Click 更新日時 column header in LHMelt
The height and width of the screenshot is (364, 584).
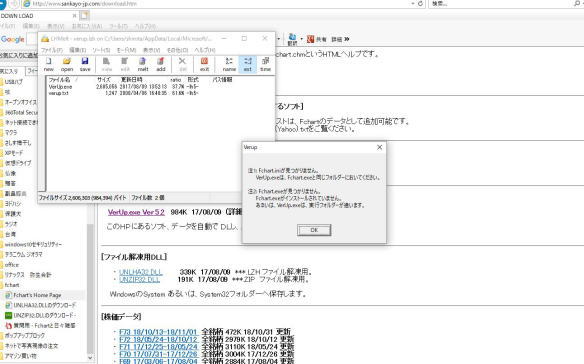[x=131, y=79]
